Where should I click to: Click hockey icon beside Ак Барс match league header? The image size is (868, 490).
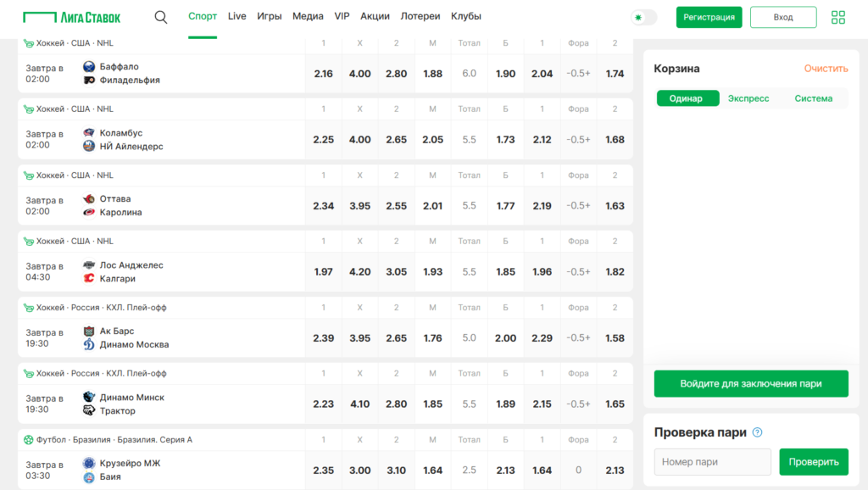click(x=28, y=307)
